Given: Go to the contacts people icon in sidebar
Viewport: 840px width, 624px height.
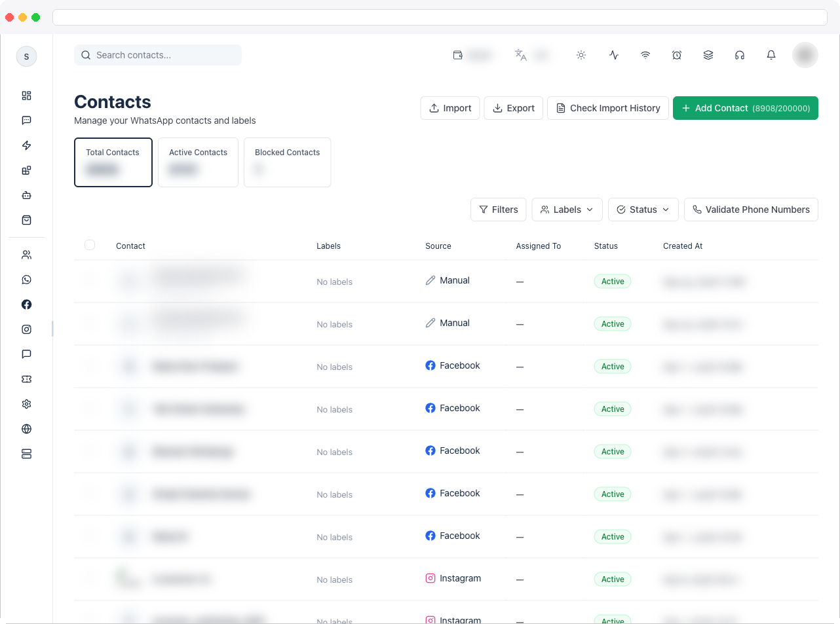Looking at the screenshot, I should click(26, 255).
